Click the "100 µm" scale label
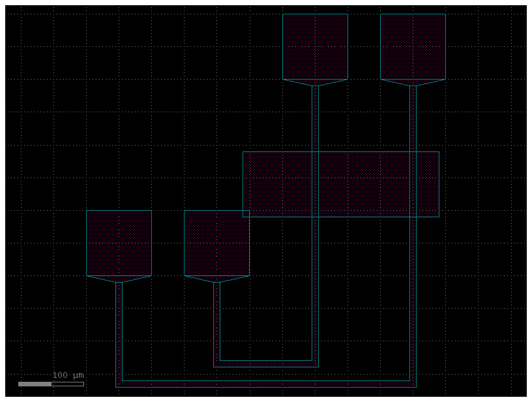 [x=68, y=375]
